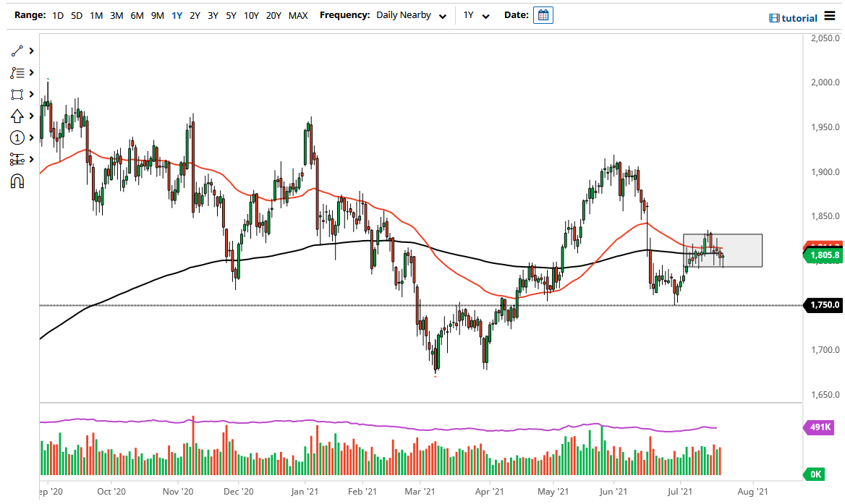Set range to 1M
The width and height of the screenshot is (845, 504).
click(x=96, y=16)
